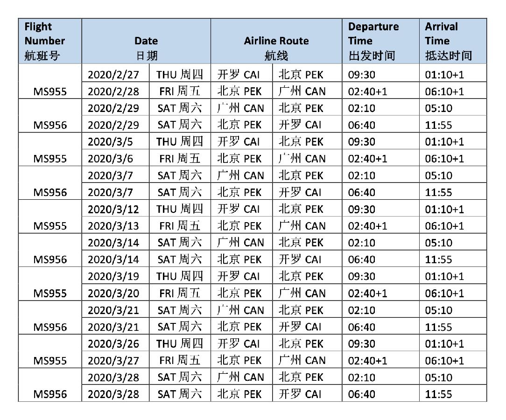Click the 2020/3/5 date cell
This screenshot has height=420, width=506.
115,140
